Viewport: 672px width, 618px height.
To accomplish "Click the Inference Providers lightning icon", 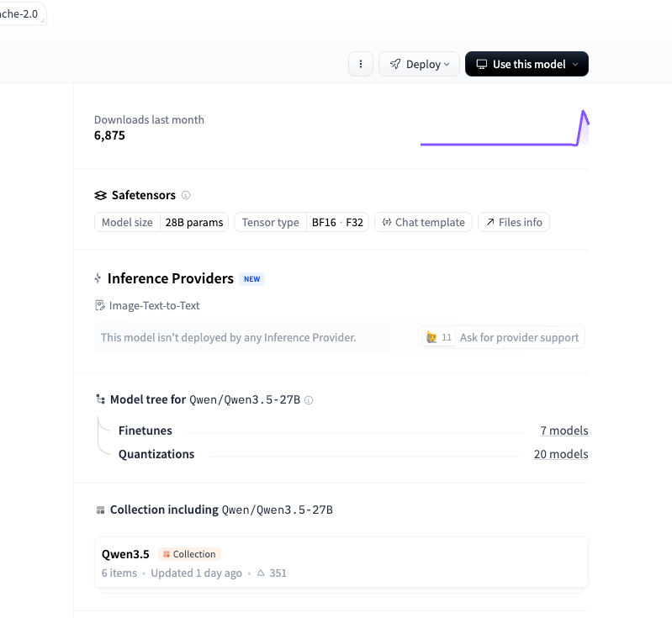I will tap(98, 278).
